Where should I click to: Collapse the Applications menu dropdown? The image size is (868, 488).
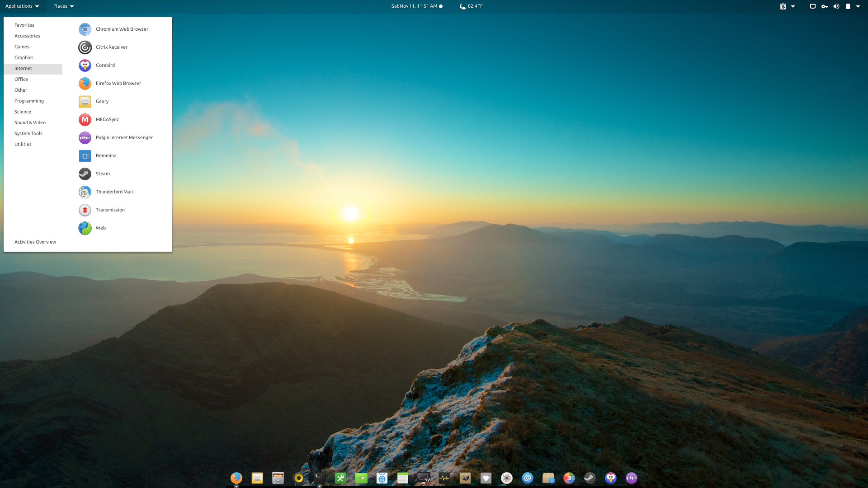pyautogui.click(x=22, y=6)
